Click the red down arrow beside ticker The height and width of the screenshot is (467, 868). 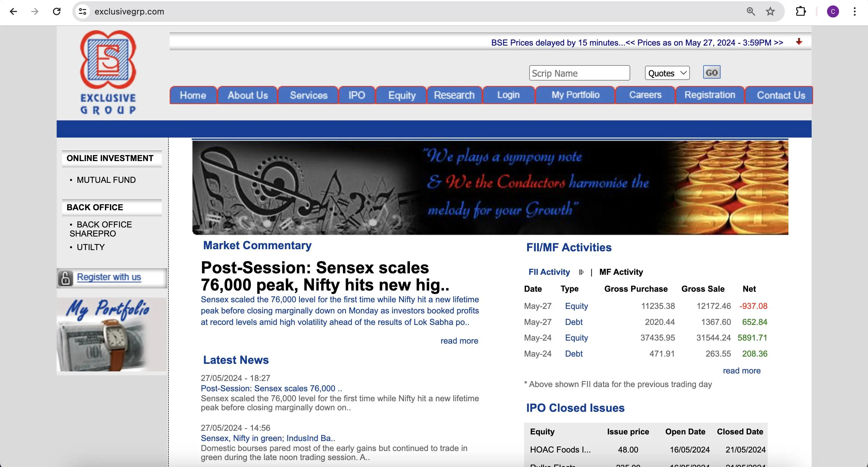[x=799, y=41]
